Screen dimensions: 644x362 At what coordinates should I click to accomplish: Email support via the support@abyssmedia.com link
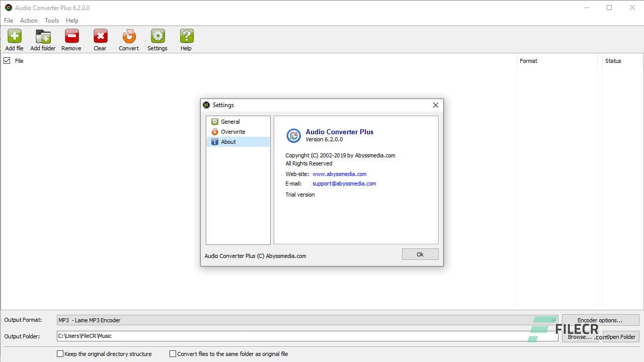tap(344, 184)
